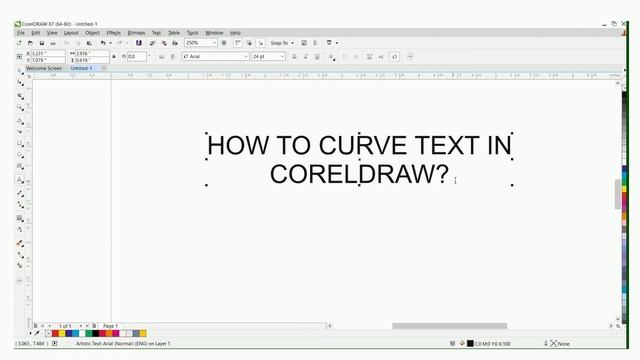Open the 24 pt font size dropdown

282,57
